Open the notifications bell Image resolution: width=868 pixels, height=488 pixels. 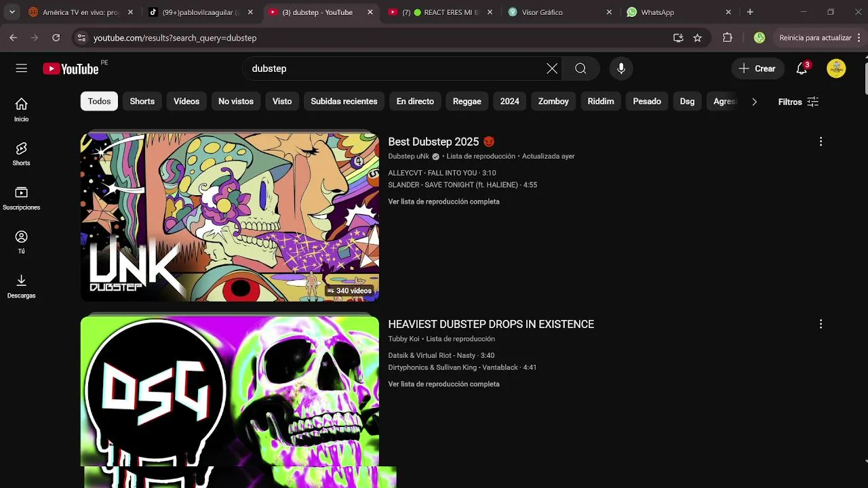coord(803,68)
